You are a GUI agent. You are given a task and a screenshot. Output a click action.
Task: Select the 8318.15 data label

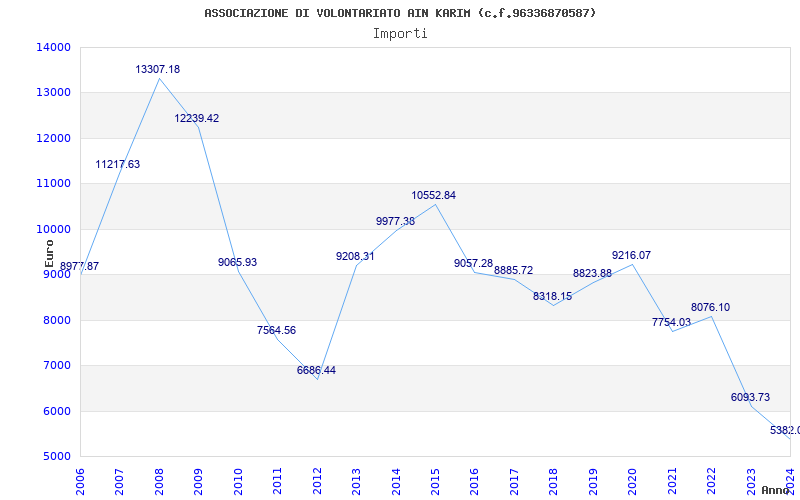click(x=553, y=296)
